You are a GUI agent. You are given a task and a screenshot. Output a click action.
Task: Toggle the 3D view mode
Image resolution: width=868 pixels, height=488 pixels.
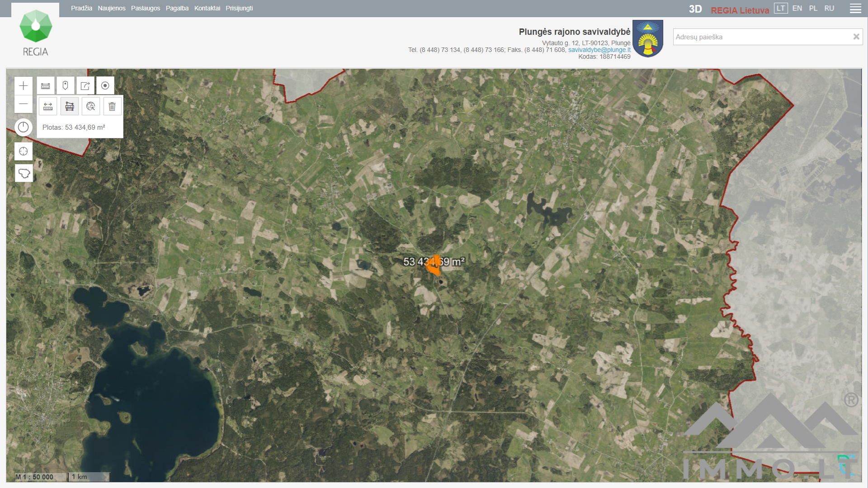[695, 9]
